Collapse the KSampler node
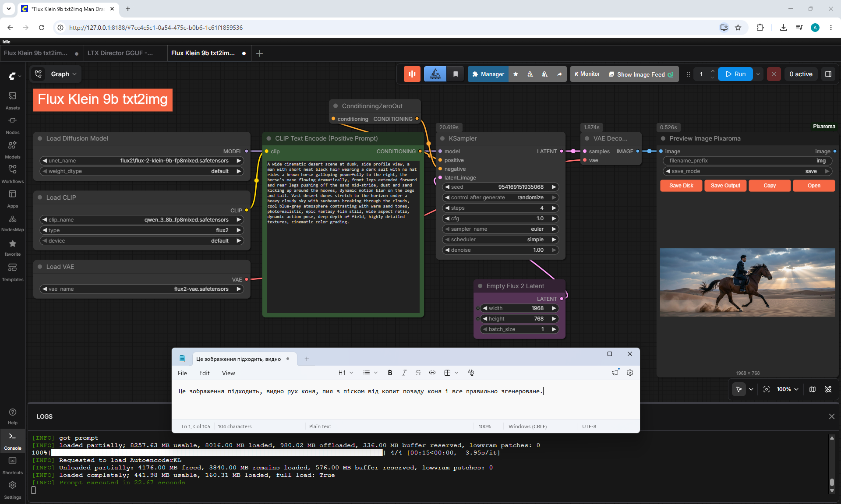 442,138
